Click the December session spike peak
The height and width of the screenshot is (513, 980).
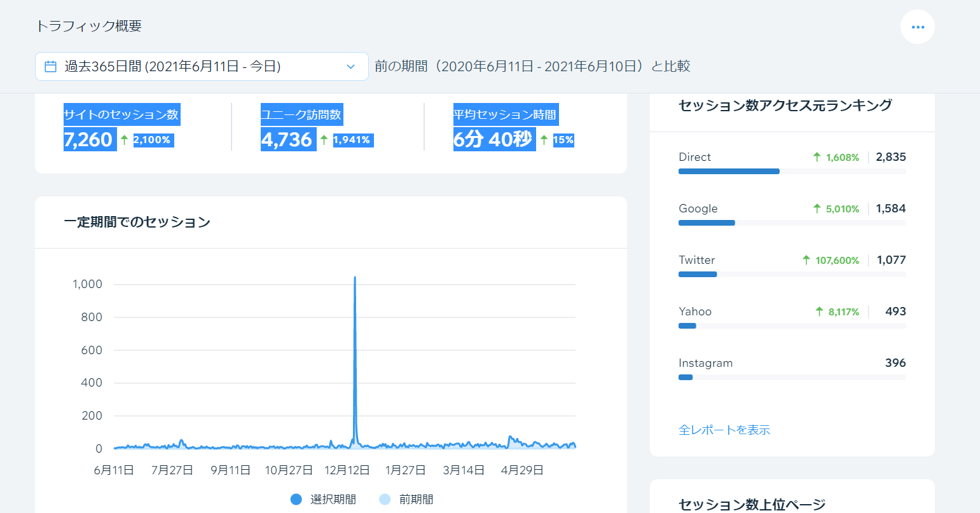coord(355,278)
